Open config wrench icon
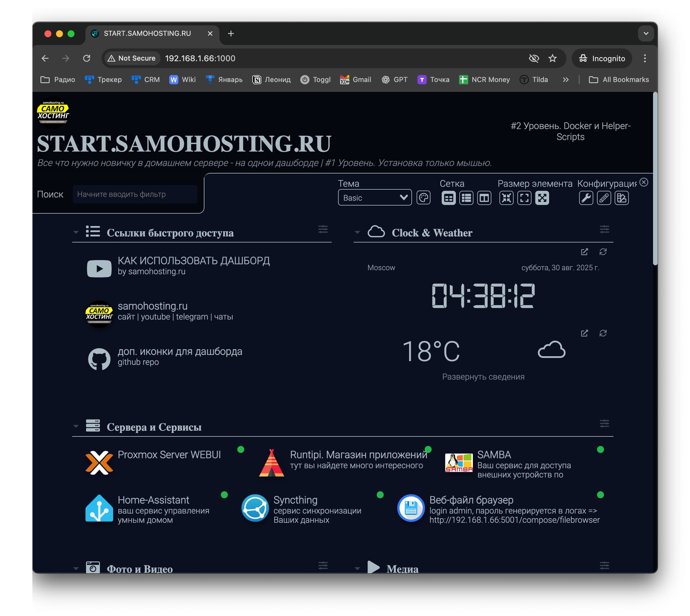Viewport: 690px width, 616px height. (586, 198)
